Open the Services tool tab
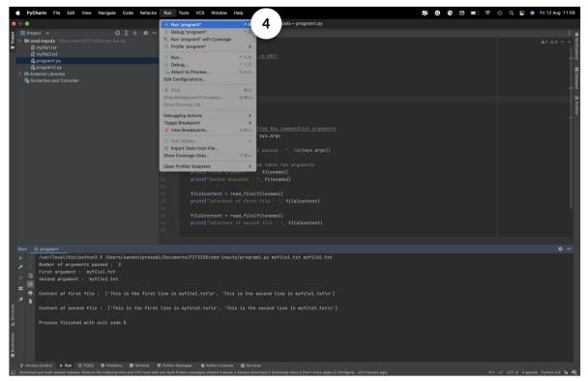The width and height of the screenshot is (588, 381). [x=250, y=366]
